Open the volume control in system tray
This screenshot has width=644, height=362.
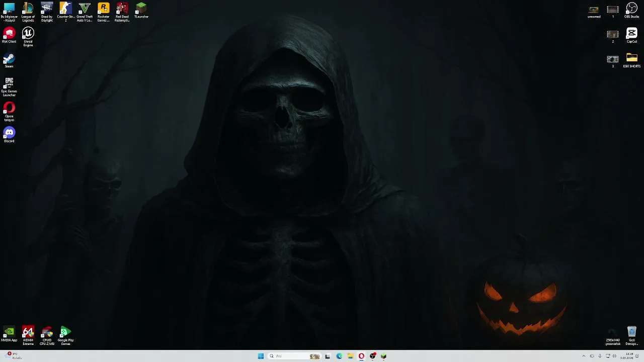click(614, 356)
